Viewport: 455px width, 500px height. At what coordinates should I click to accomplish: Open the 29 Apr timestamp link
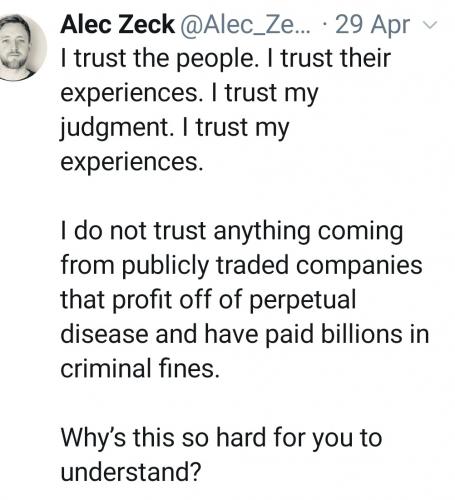click(373, 25)
